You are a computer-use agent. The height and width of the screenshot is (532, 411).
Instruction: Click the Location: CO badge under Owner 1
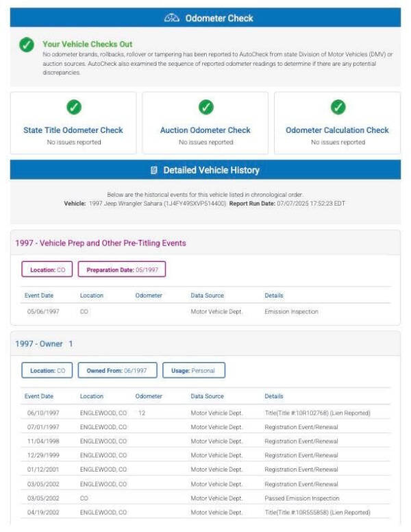click(x=47, y=371)
